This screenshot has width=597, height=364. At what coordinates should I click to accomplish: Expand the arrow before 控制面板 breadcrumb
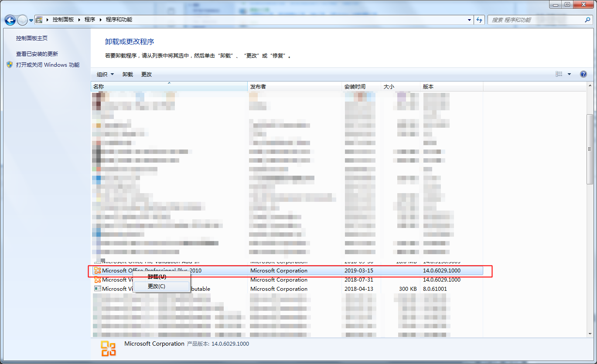coord(47,20)
